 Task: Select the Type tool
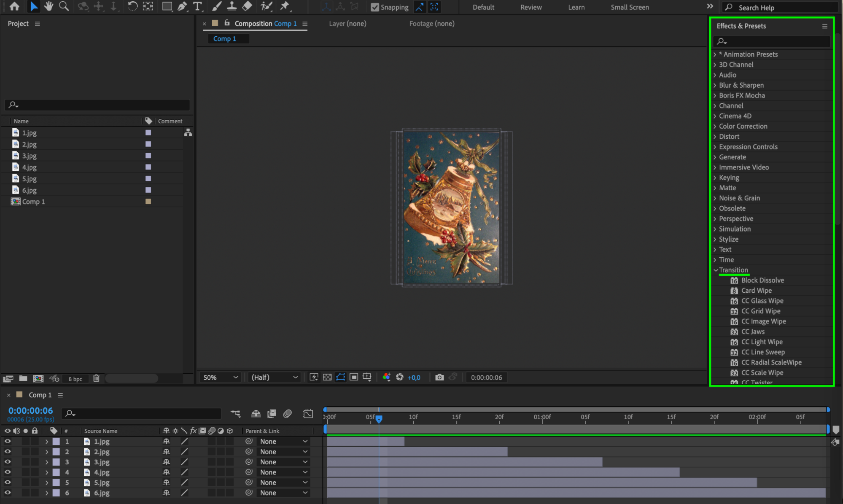(x=197, y=6)
